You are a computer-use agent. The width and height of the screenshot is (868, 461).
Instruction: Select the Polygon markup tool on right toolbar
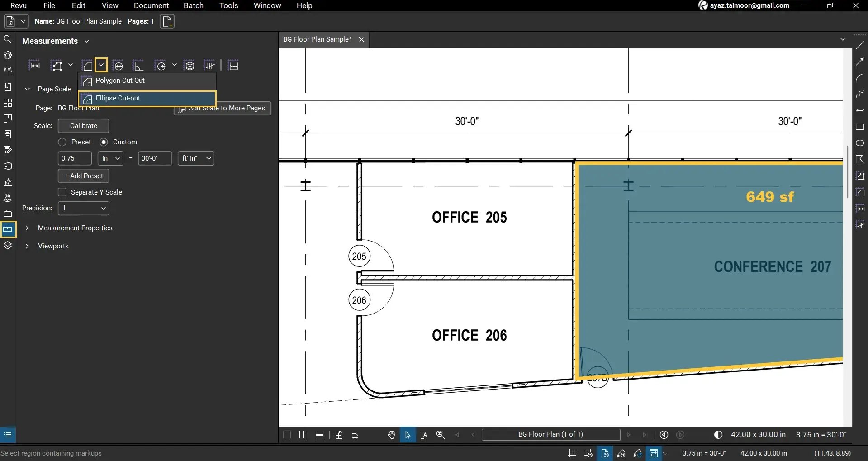point(860,159)
